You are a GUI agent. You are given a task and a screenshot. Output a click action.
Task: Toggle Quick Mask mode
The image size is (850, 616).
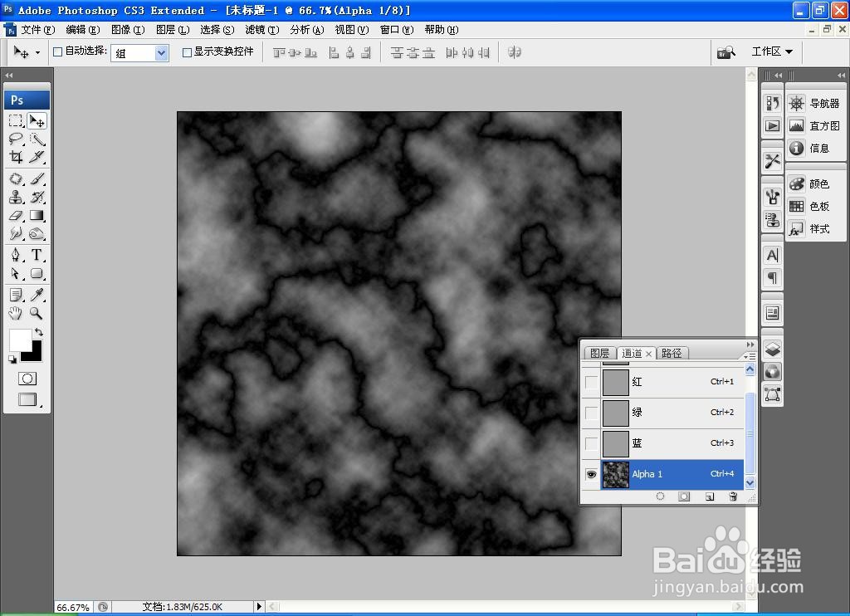click(27, 379)
